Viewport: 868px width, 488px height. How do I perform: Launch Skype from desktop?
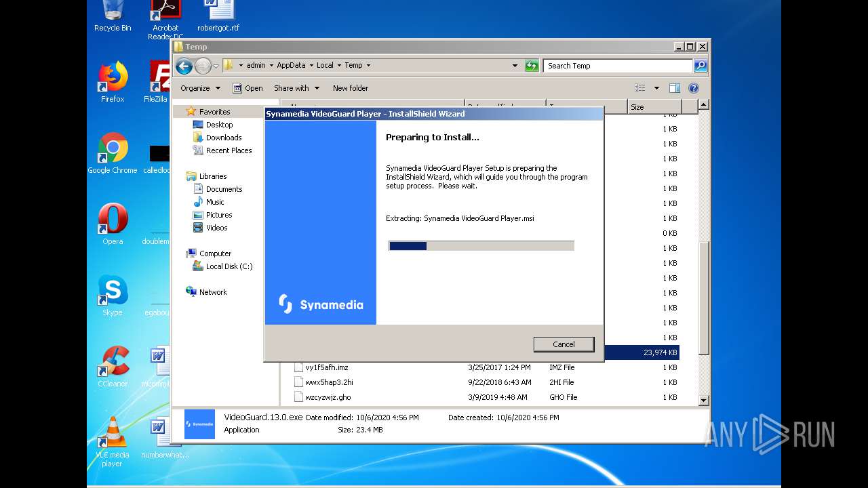click(113, 296)
